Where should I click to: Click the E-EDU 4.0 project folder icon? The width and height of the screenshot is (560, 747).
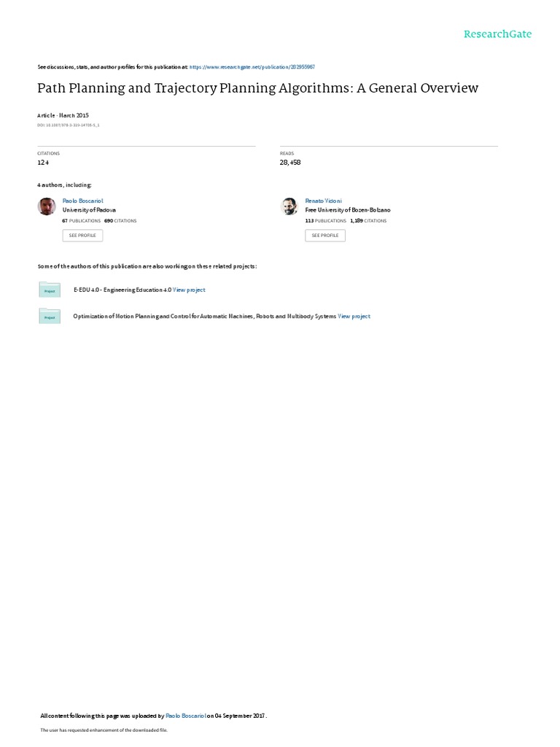pyautogui.click(x=50, y=290)
